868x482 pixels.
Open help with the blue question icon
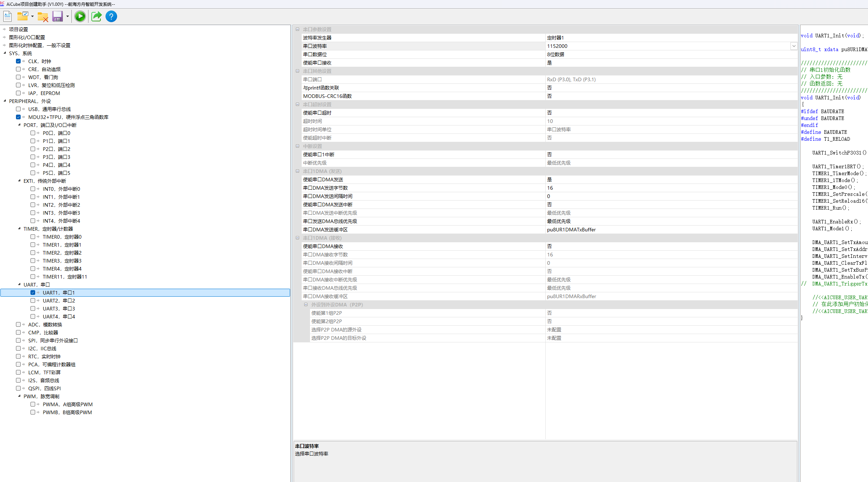point(111,16)
